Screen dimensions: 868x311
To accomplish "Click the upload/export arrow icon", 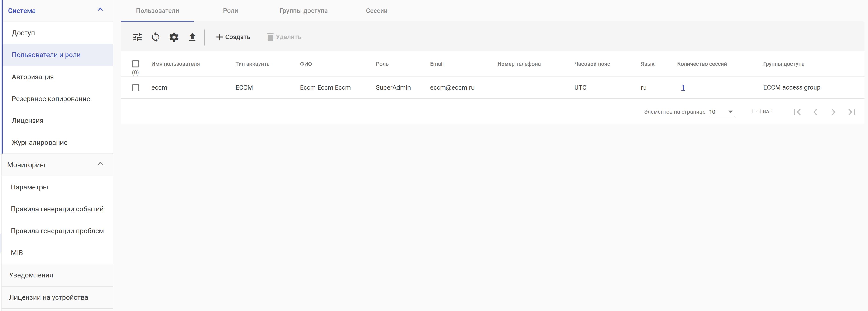I will (192, 37).
